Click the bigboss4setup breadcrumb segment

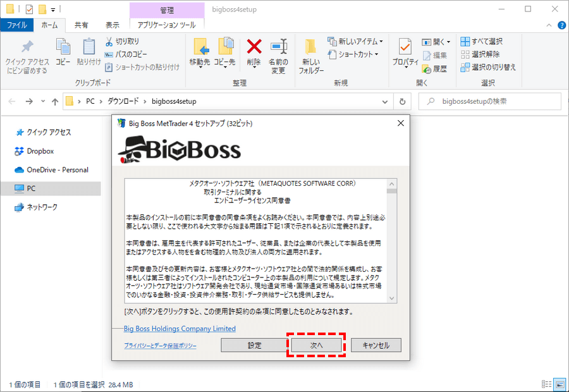pos(174,101)
